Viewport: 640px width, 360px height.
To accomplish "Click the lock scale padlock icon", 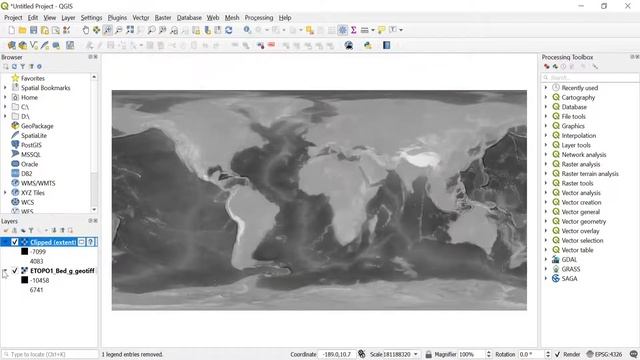I will [x=428, y=354].
